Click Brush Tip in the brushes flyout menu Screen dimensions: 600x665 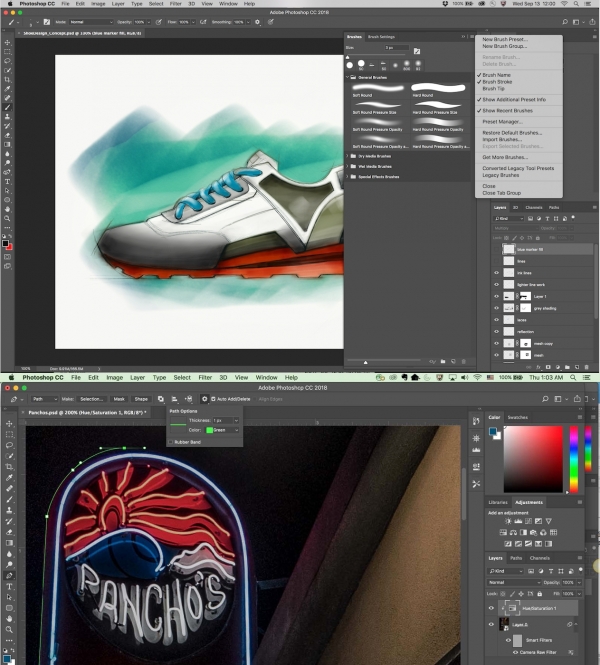(x=493, y=89)
